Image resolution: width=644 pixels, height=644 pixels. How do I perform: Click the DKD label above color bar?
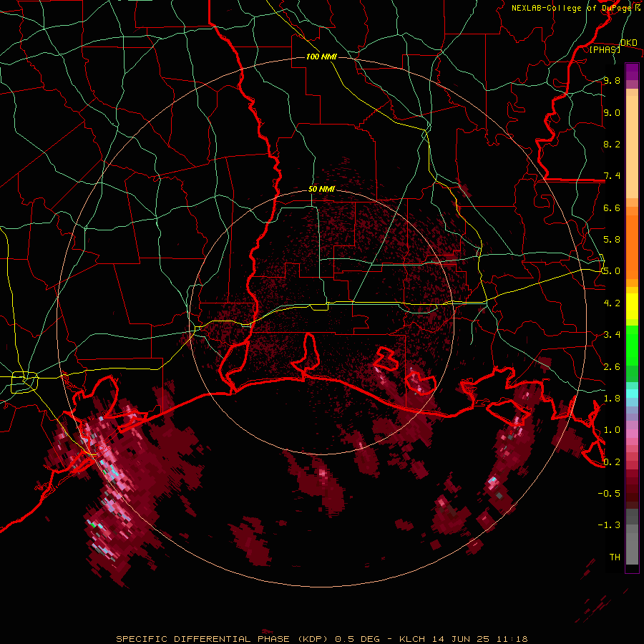click(628, 42)
